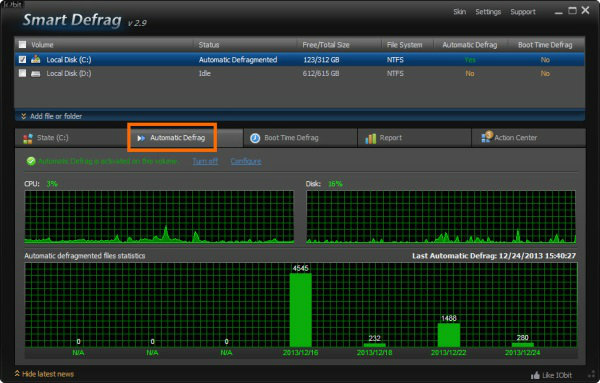Click the 612/615 GB size cell
The height and width of the screenshot is (383, 600).
(x=321, y=73)
